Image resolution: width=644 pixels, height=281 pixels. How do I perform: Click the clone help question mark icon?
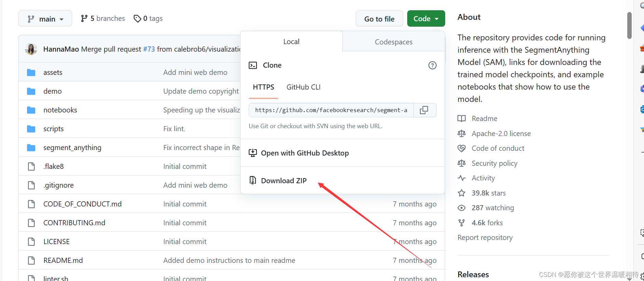(x=432, y=65)
